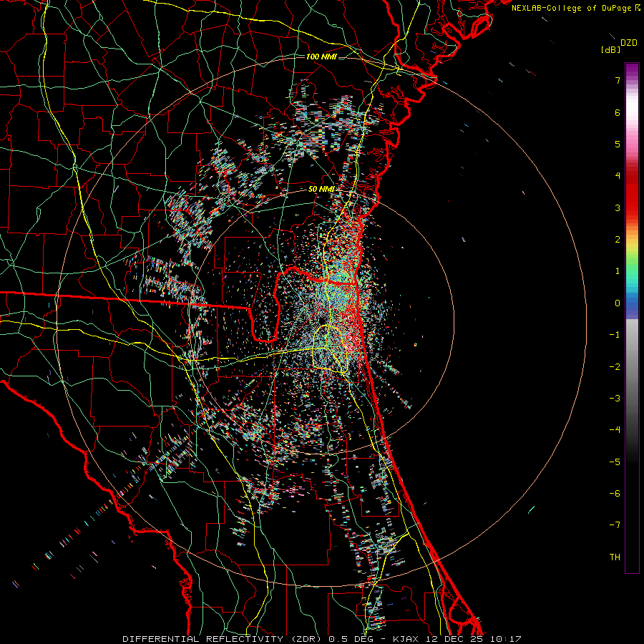Click the 100 NMI range ring label
Screen dimensions: 644x644
pyautogui.click(x=321, y=57)
